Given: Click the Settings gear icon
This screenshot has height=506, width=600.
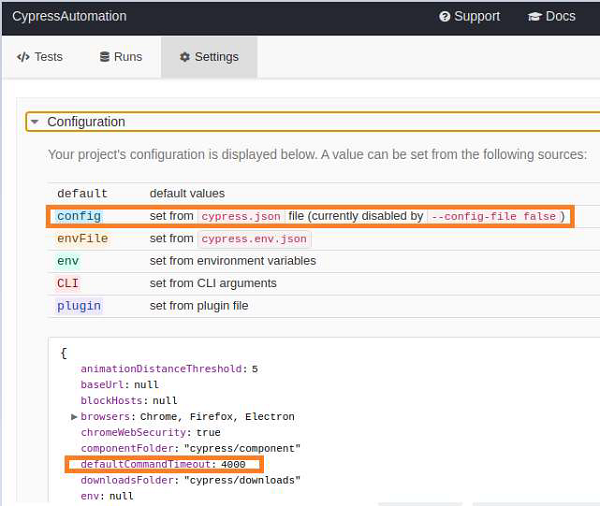Looking at the screenshot, I should point(184,57).
